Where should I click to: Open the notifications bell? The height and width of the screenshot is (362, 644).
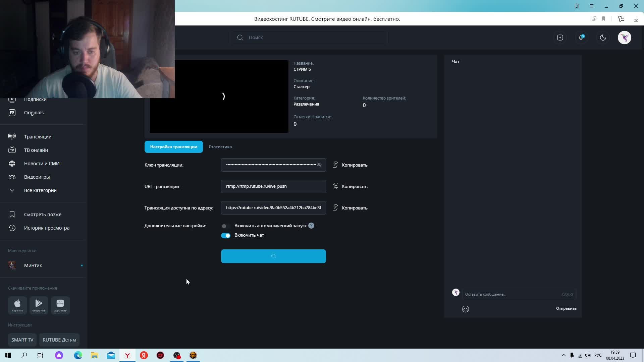[581, 38]
